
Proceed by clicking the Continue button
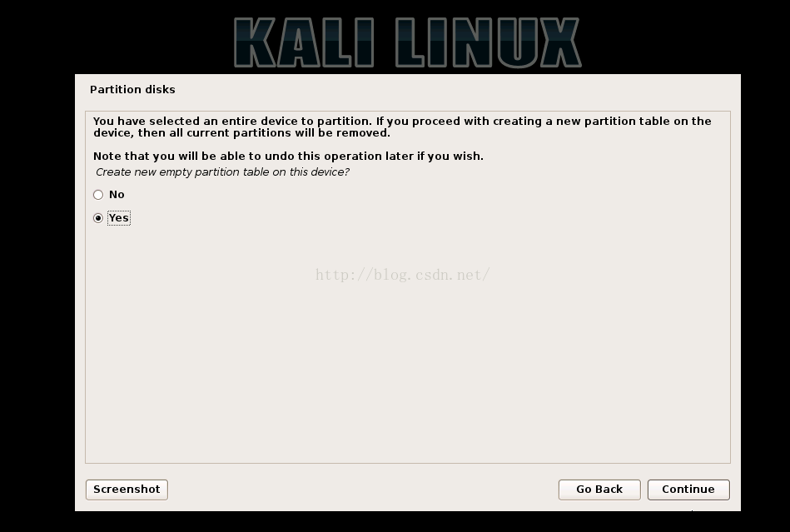[x=688, y=490]
